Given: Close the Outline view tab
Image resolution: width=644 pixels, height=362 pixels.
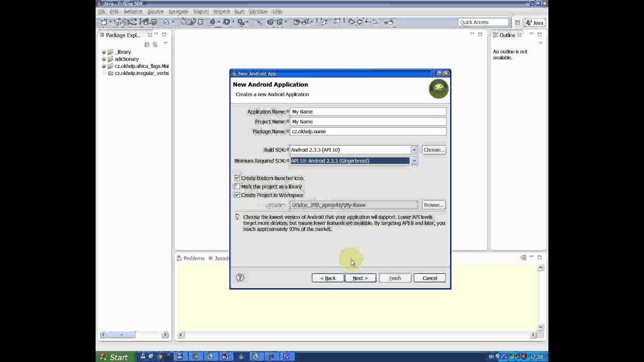Looking at the screenshot, I should coord(520,35).
